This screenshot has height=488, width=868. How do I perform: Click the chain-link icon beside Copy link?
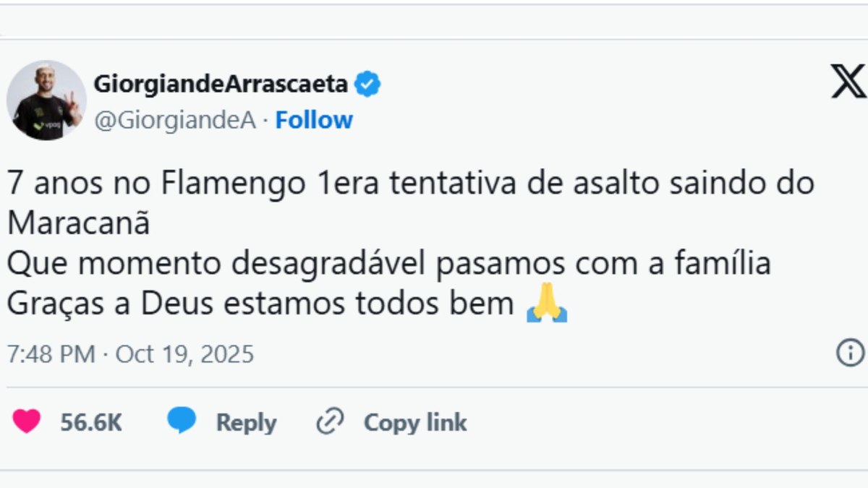(330, 421)
